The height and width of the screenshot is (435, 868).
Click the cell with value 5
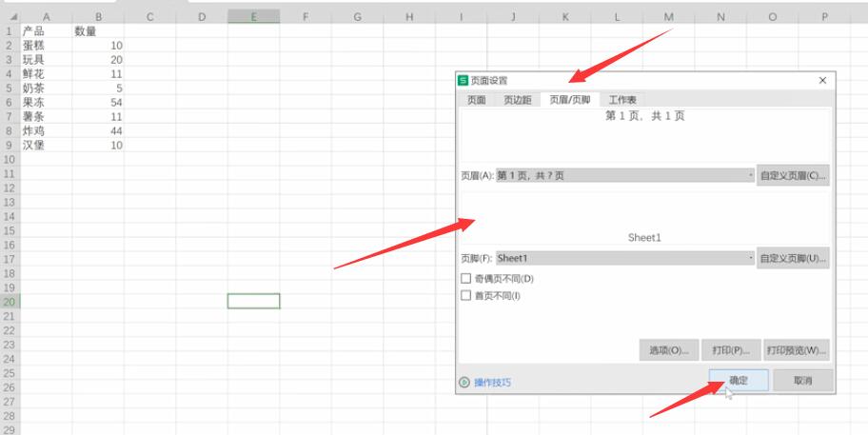(x=98, y=88)
